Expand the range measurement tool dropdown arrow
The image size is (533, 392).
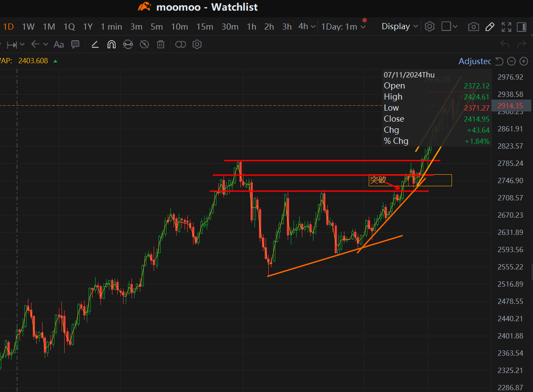[22, 45]
